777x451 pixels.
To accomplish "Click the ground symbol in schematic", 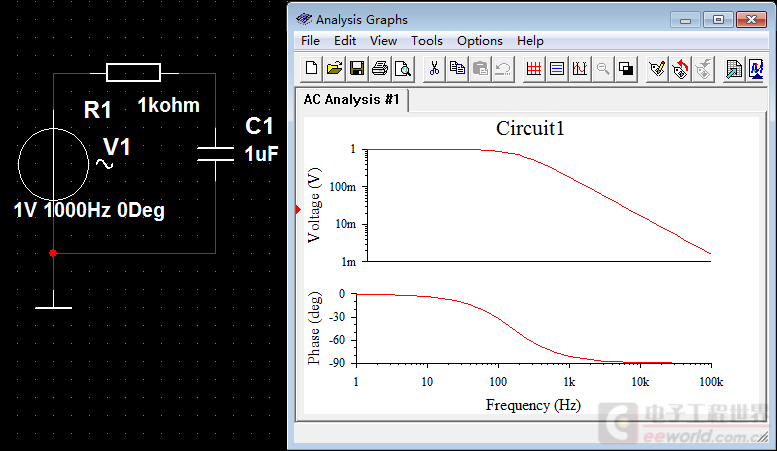I will pos(54,307).
